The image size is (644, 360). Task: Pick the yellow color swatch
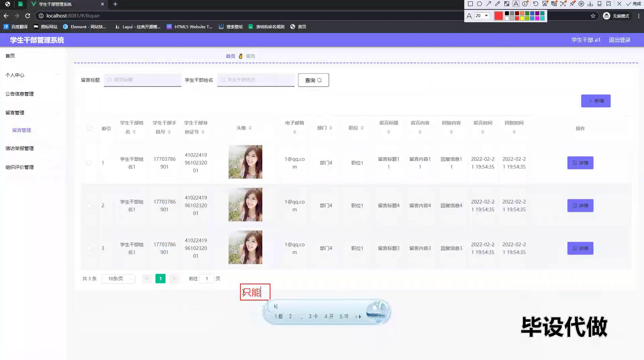click(x=522, y=18)
